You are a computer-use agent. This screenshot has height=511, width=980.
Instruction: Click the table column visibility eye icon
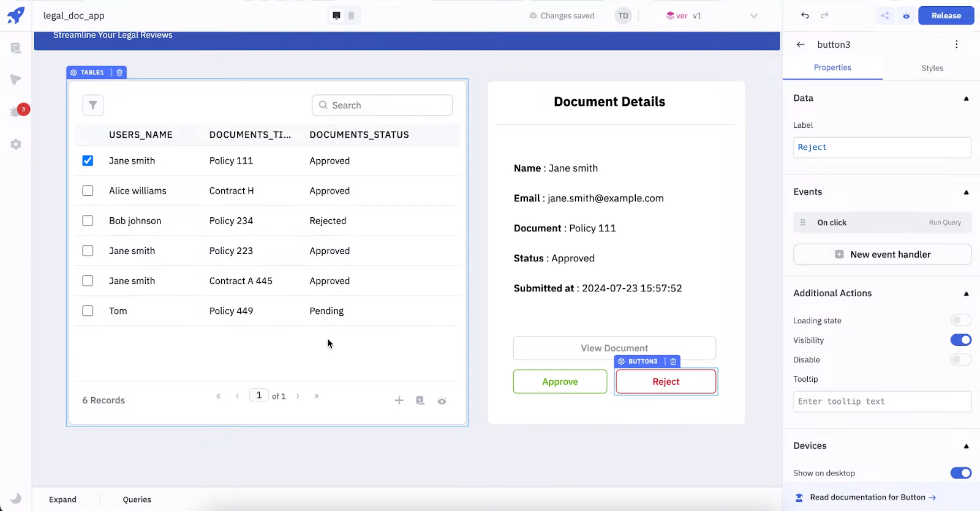(442, 401)
